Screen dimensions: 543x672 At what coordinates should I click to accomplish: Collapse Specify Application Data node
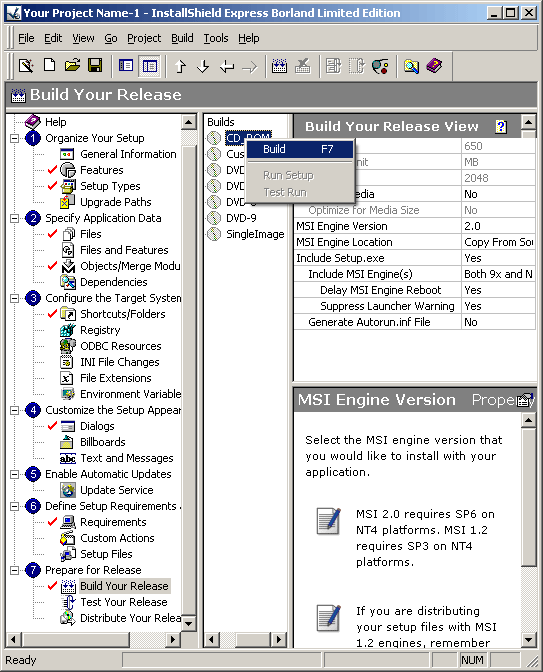pos(15,218)
